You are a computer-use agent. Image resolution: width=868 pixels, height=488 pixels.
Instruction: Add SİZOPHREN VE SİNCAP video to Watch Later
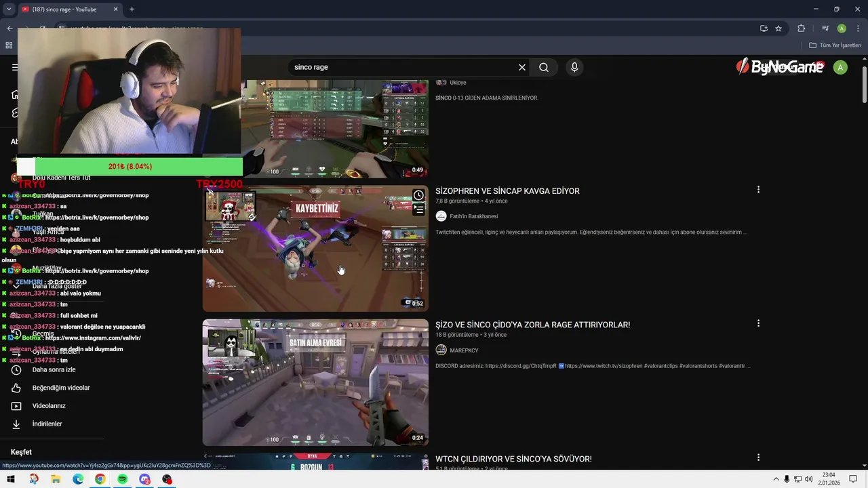coord(419,195)
